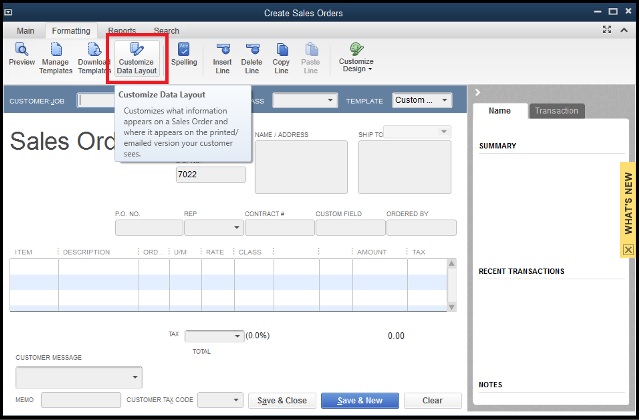Switch to the Reports tab

122,31
